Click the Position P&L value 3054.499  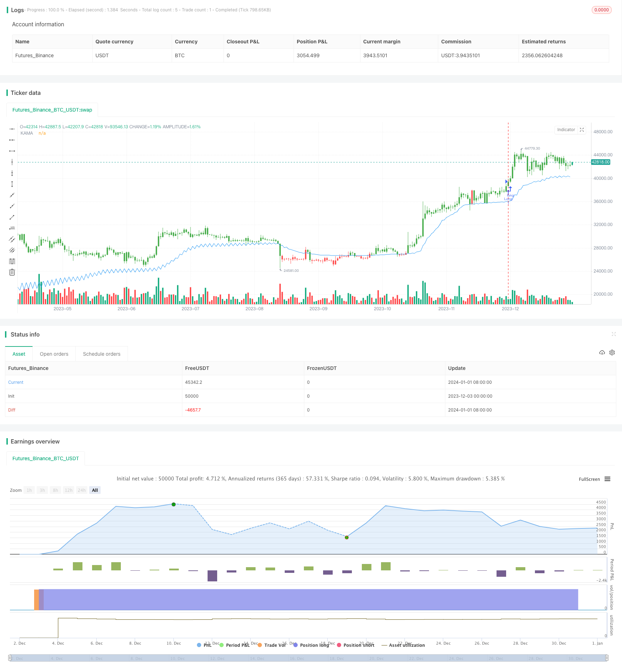(x=308, y=55)
